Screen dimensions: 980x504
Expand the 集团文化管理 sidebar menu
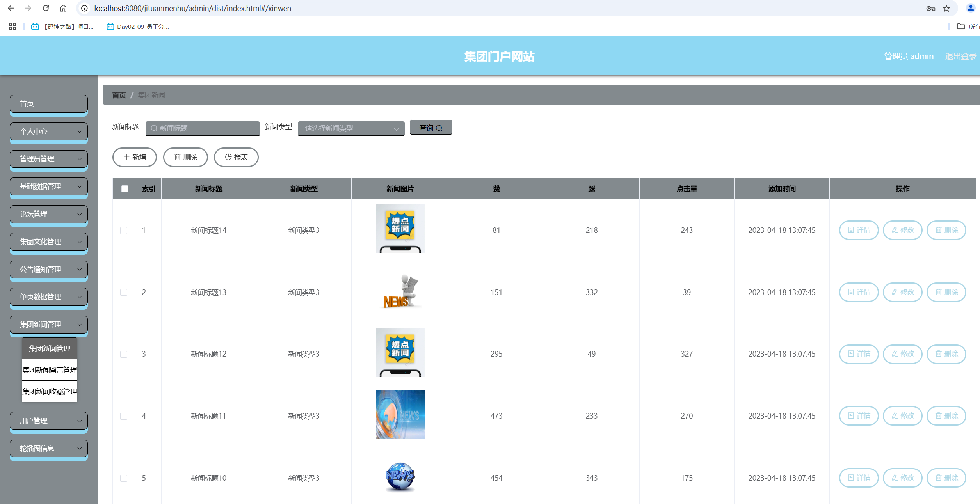click(49, 241)
